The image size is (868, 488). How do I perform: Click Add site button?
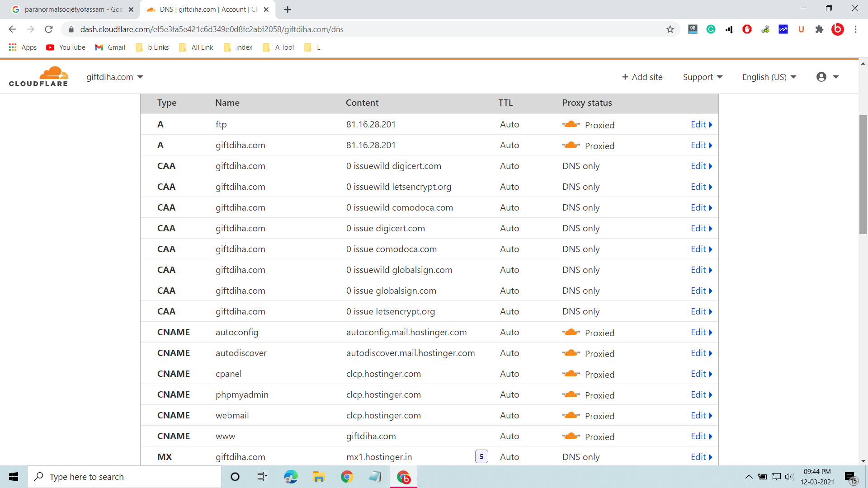tap(642, 77)
